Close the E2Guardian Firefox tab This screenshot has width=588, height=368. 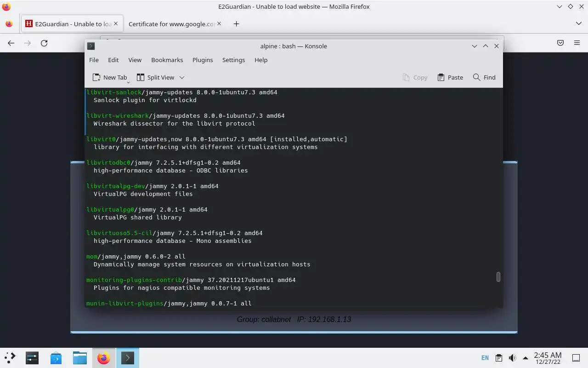pos(116,24)
